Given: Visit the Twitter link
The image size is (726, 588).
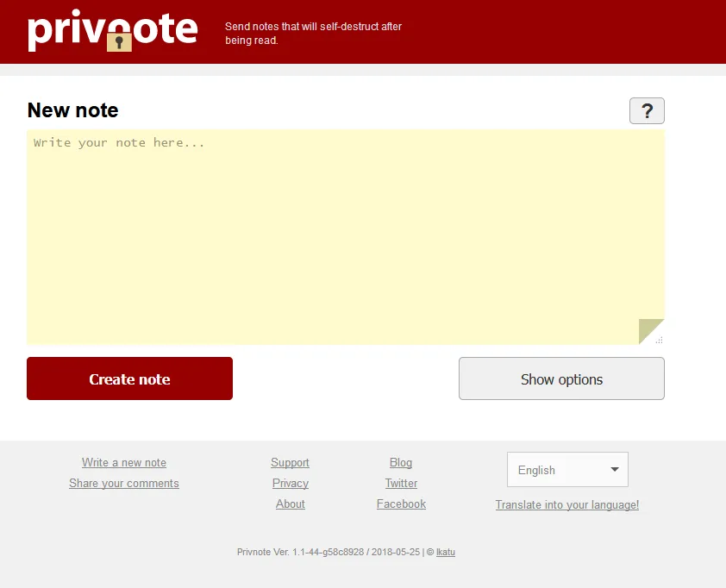Looking at the screenshot, I should 401,484.
